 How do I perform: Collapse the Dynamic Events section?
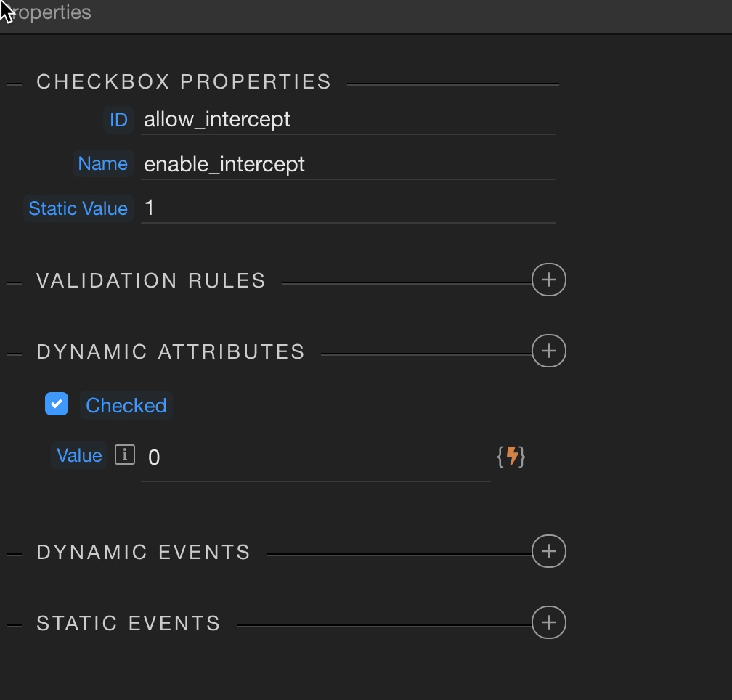pyautogui.click(x=15, y=554)
